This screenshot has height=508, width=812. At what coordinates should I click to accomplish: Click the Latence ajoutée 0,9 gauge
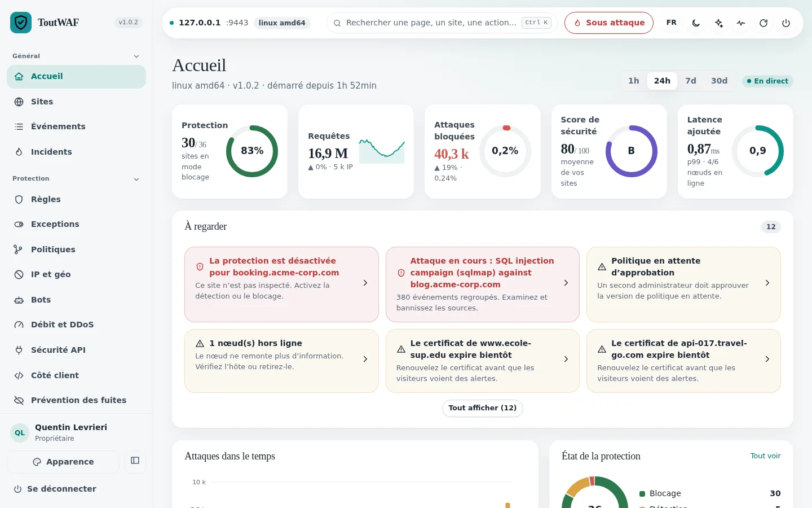coord(758,151)
